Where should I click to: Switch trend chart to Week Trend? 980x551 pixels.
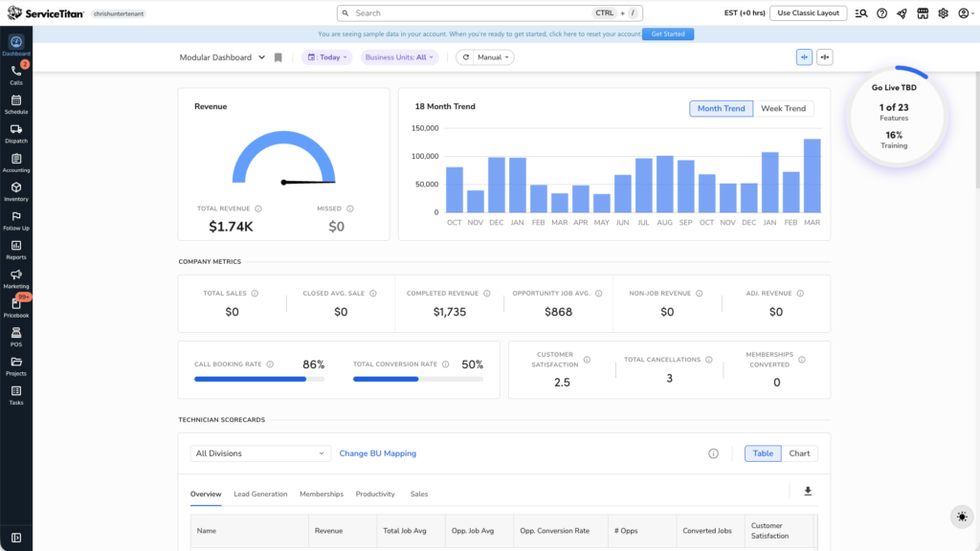click(783, 109)
